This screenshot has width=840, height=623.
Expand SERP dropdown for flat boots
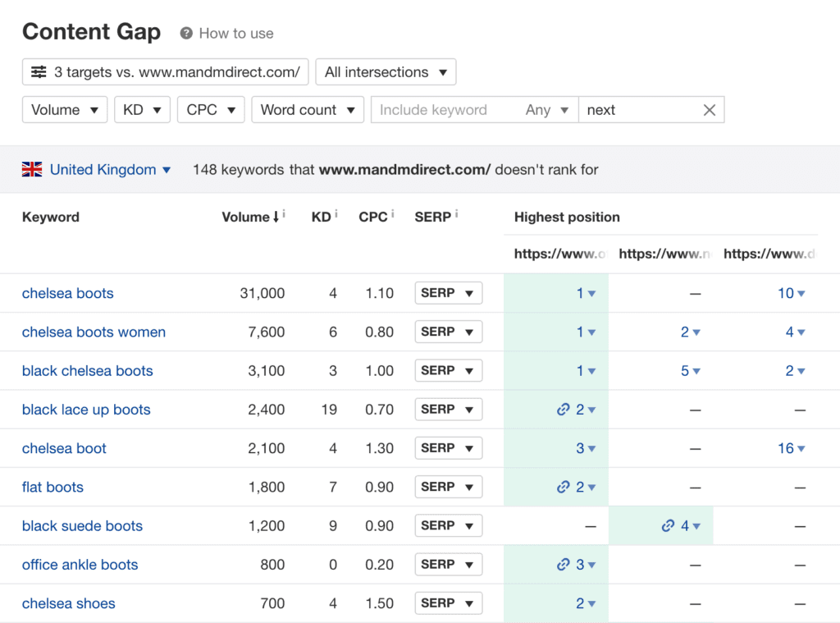(x=449, y=487)
